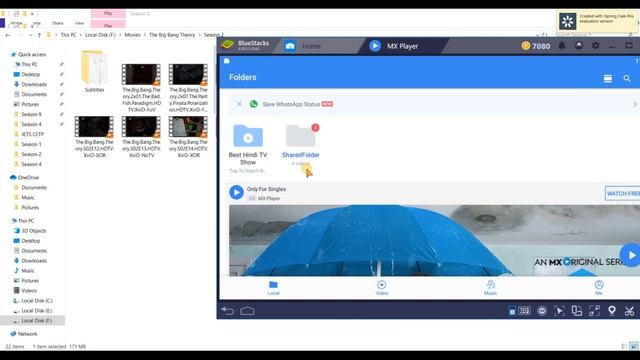Open SharedFolder in MX Player
640x360 pixels.
300,145
